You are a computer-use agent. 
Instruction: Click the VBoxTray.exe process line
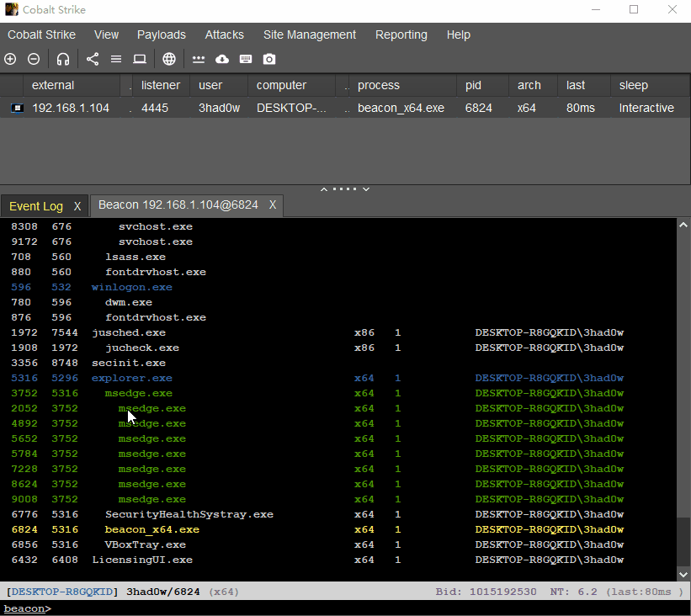(x=145, y=544)
